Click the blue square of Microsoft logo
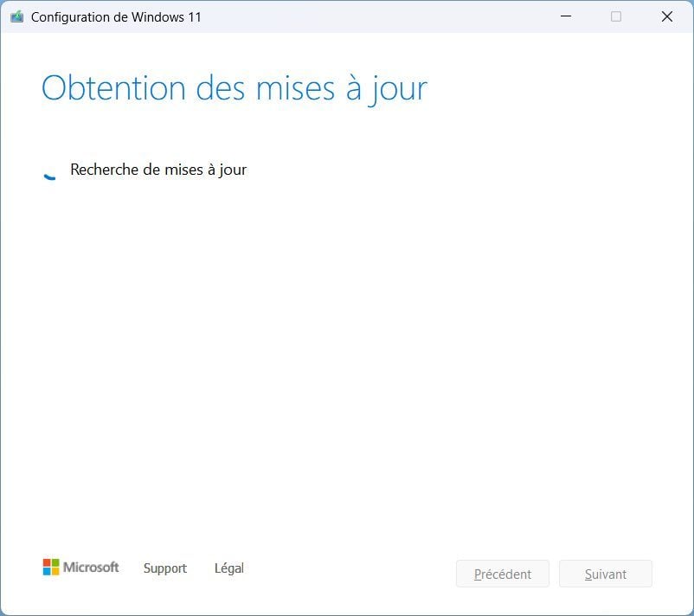This screenshot has height=616, width=694. point(47,572)
